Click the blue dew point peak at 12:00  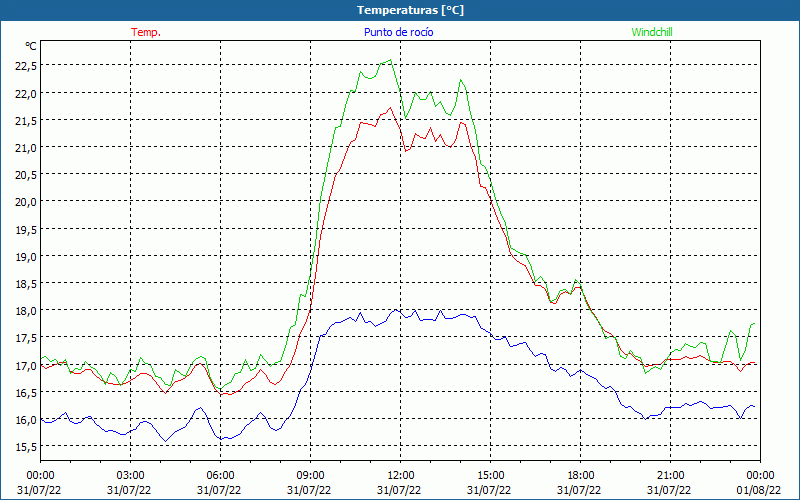(x=395, y=310)
